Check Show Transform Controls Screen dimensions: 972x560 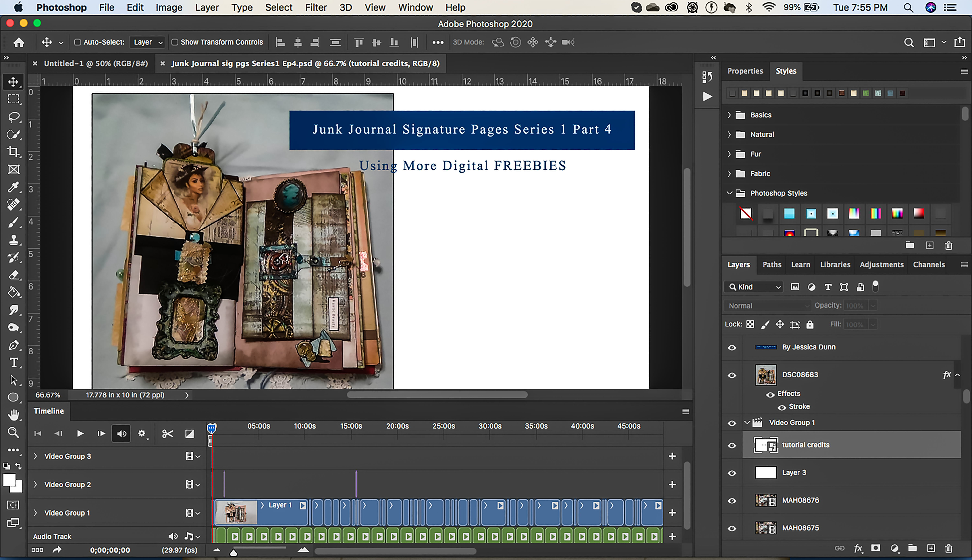175,42
